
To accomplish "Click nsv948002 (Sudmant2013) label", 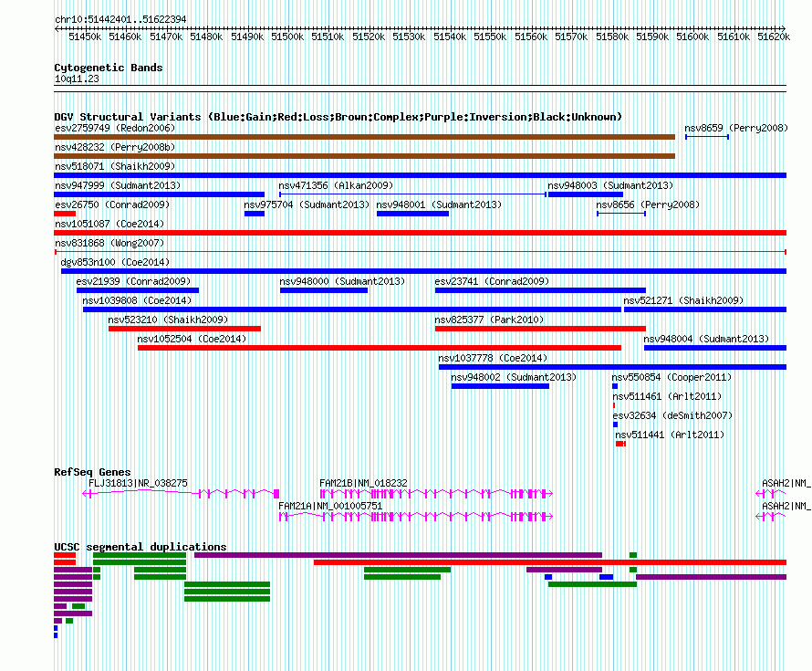I will [513, 377].
